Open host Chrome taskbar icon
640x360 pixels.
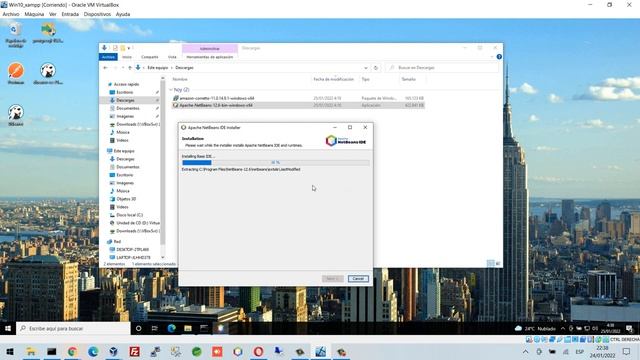click(x=72, y=351)
